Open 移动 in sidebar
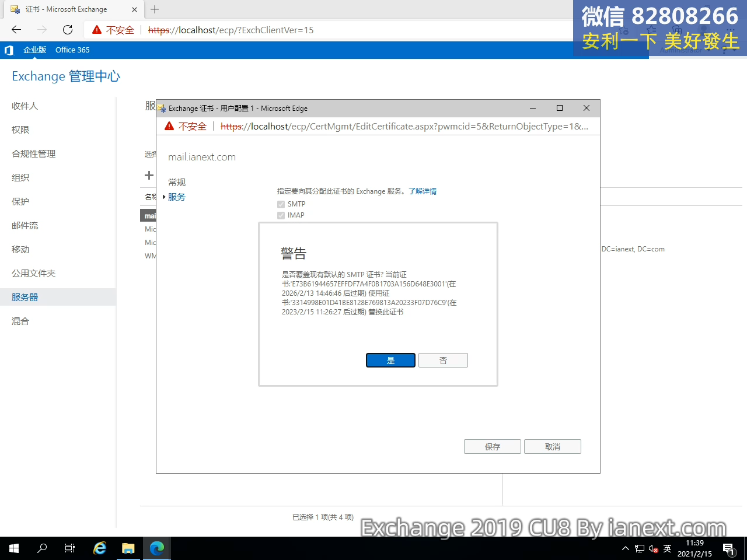 coord(20,249)
